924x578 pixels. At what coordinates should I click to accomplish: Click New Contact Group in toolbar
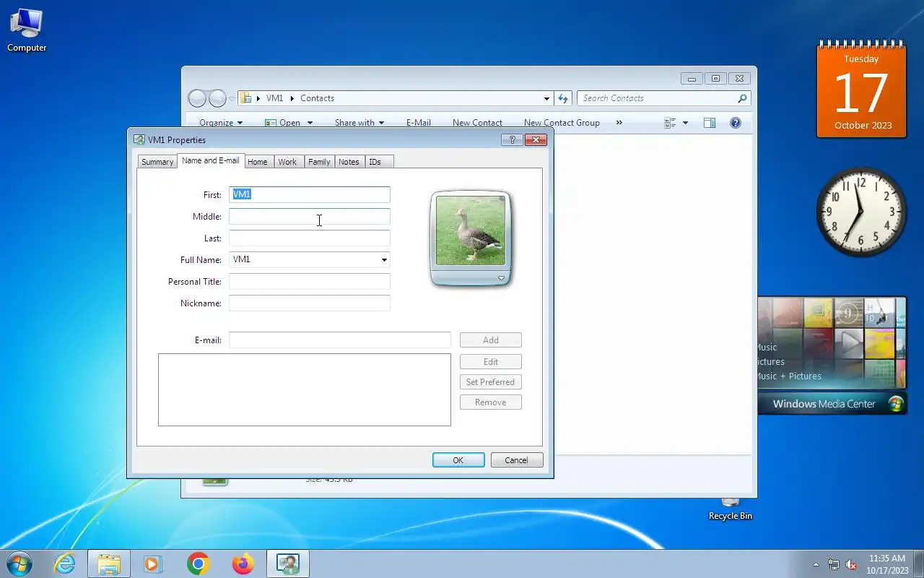pyautogui.click(x=562, y=123)
